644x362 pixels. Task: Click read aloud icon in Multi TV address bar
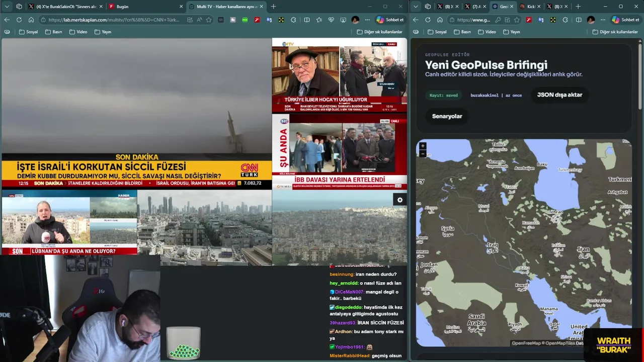(199, 20)
